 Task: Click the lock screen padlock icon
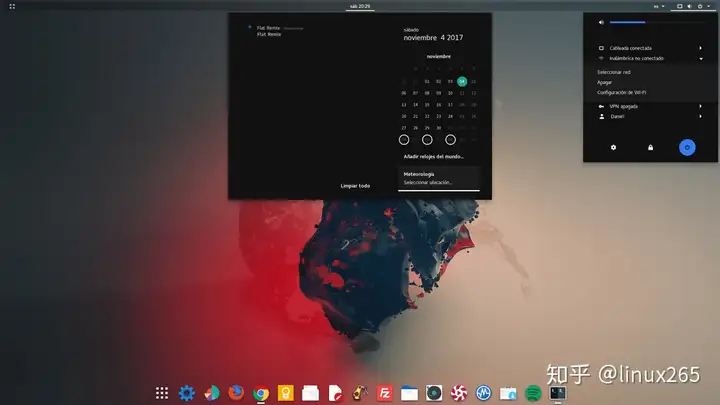[650, 147]
